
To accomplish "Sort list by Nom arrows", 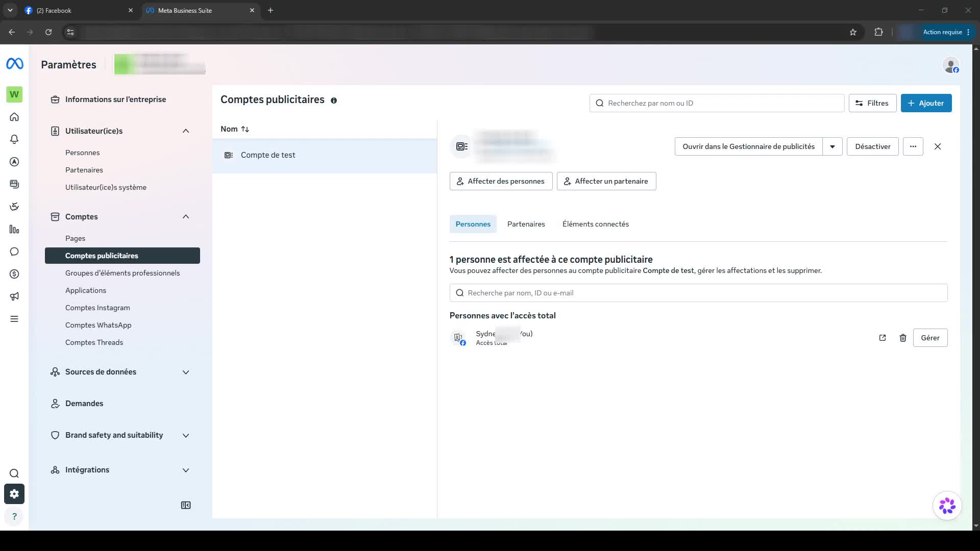I will (245, 129).
